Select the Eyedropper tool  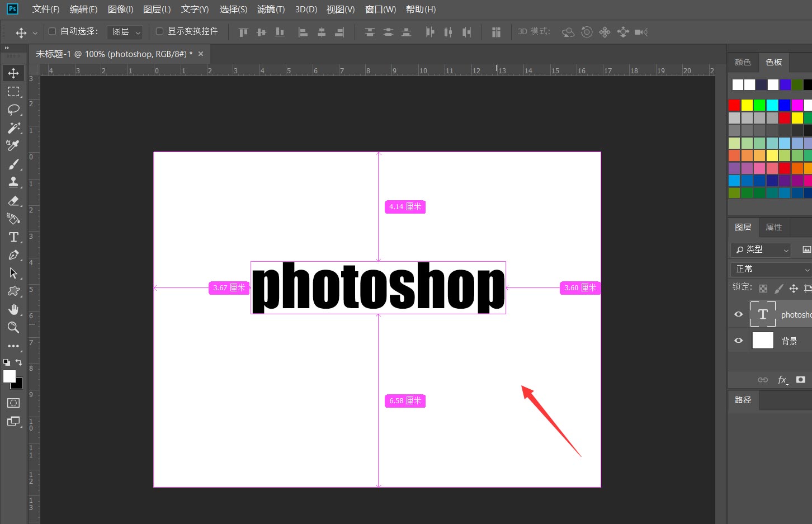point(13,145)
